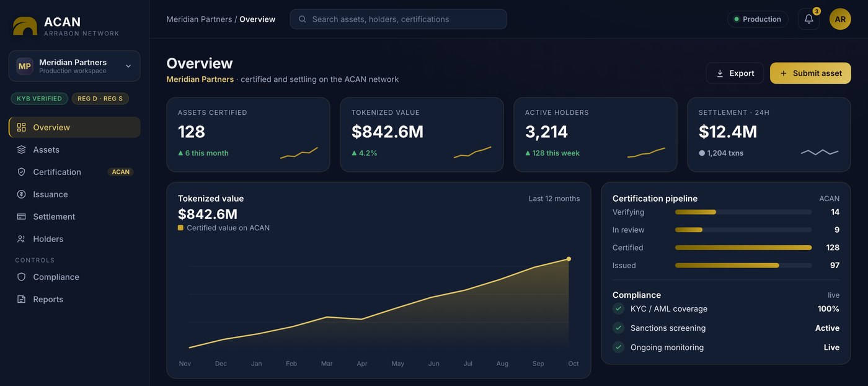Viewport: 868px width, 386px height.
Task: Open Holders in sidebar
Action: pos(74,239)
